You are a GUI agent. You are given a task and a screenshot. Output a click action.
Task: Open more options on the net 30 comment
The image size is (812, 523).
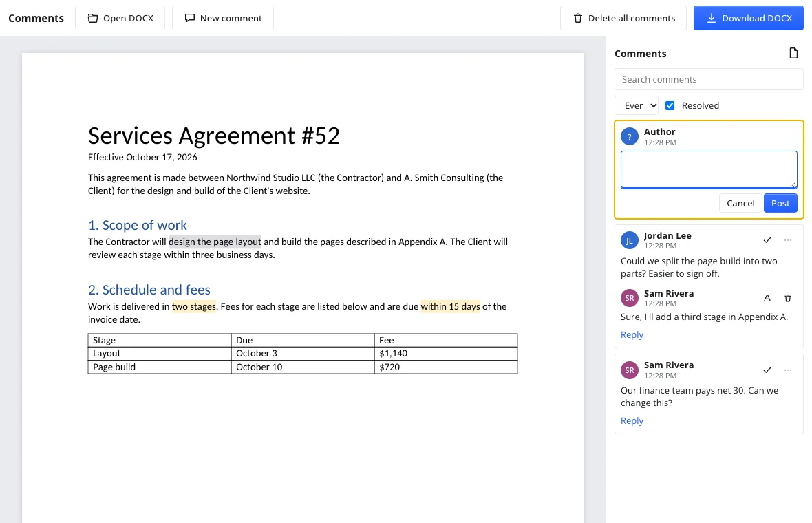pyautogui.click(x=788, y=370)
